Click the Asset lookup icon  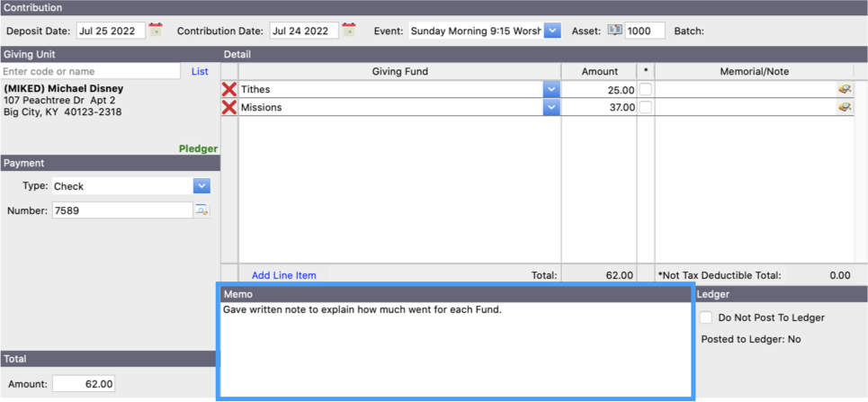click(615, 31)
